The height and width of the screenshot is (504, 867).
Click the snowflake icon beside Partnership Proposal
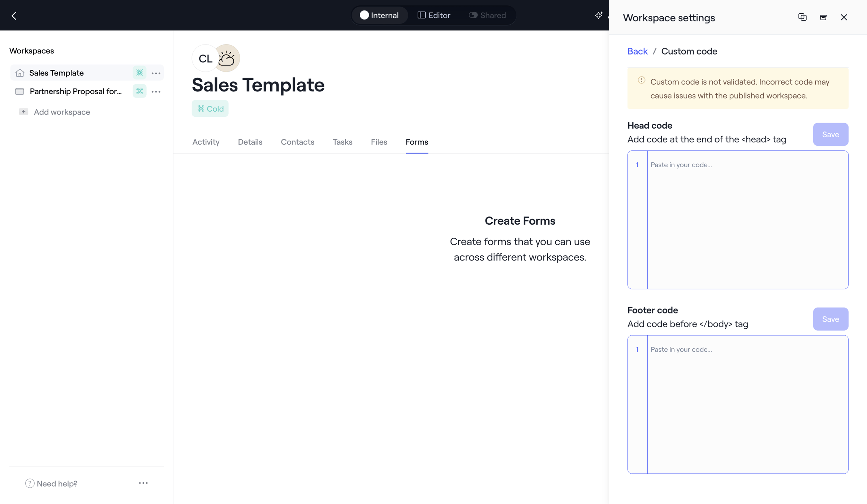coord(139,91)
